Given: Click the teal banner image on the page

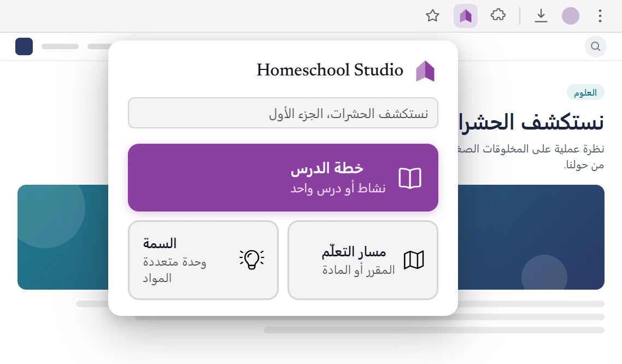Looking at the screenshot, I should (63, 237).
